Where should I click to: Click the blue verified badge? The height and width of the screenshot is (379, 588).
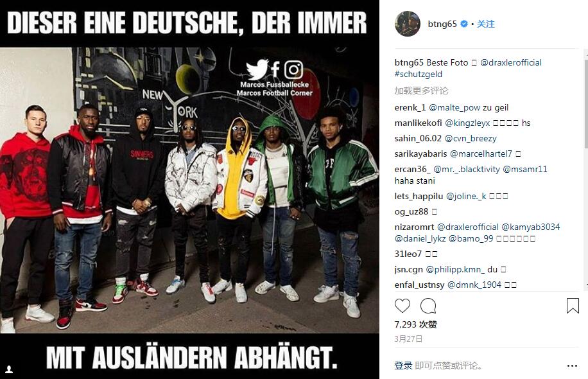[464, 24]
